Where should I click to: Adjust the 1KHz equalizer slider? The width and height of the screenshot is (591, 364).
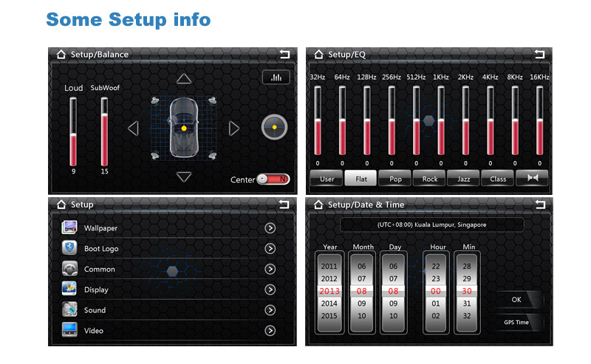441,120
